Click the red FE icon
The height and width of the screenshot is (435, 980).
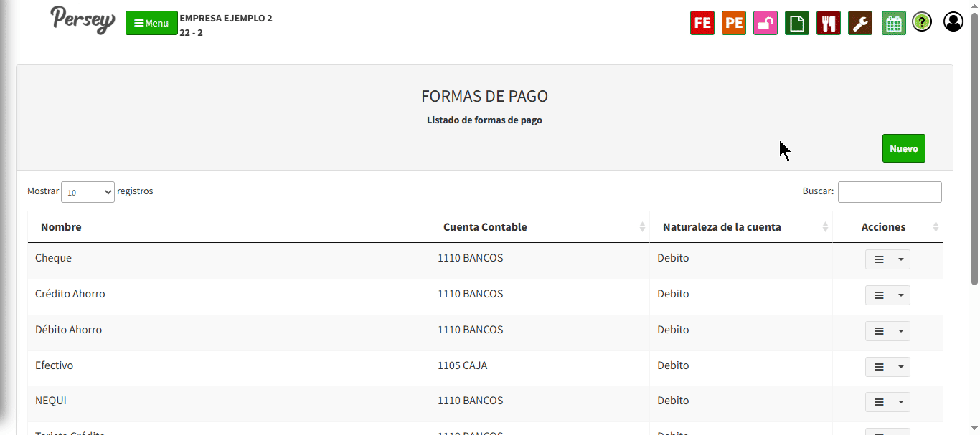[702, 23]
